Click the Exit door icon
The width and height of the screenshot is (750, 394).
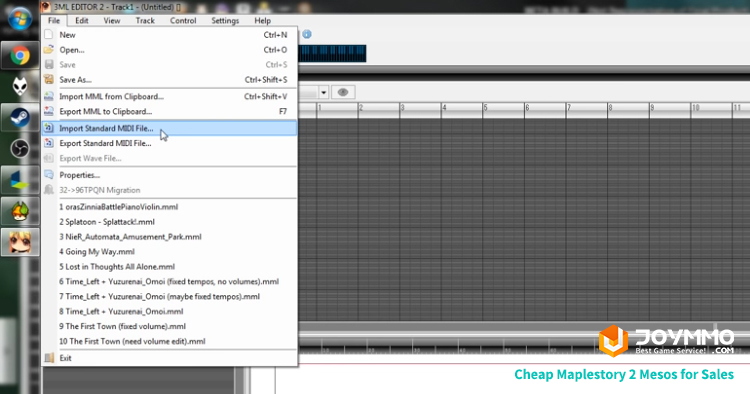coord(49,358)
